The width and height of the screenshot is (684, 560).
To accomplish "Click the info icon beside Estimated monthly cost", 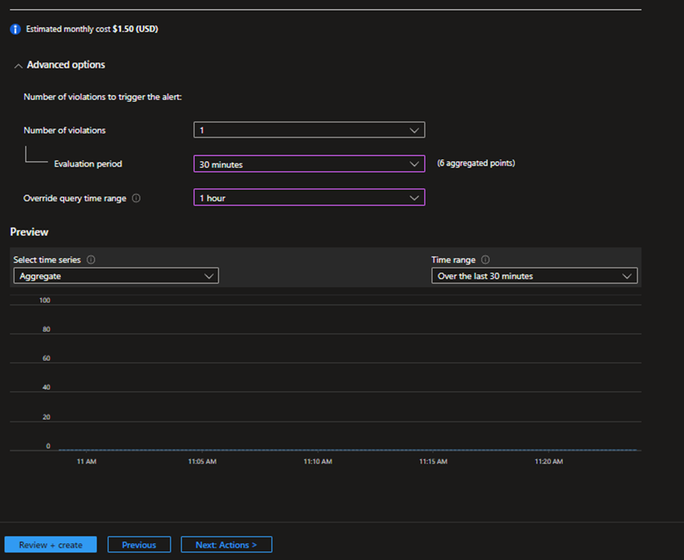I will 15,29.
